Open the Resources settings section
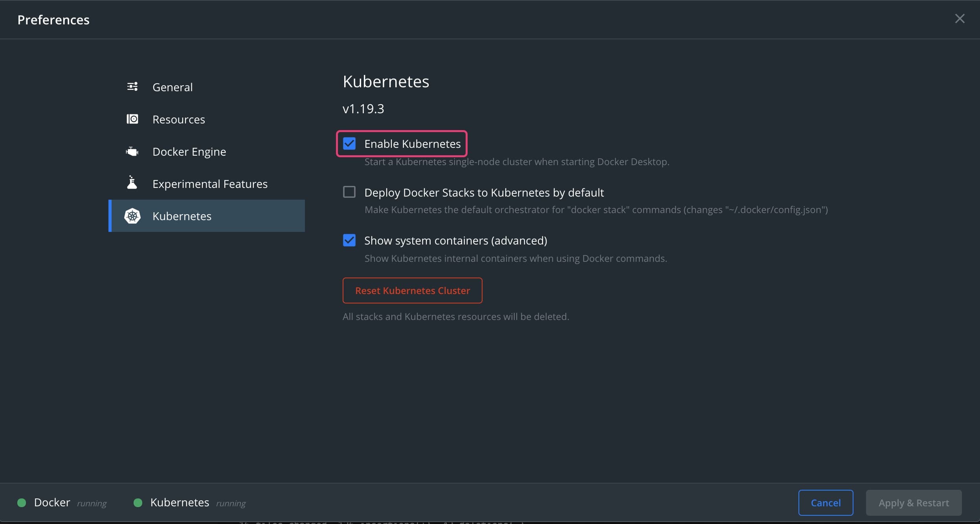 [178, 119]
